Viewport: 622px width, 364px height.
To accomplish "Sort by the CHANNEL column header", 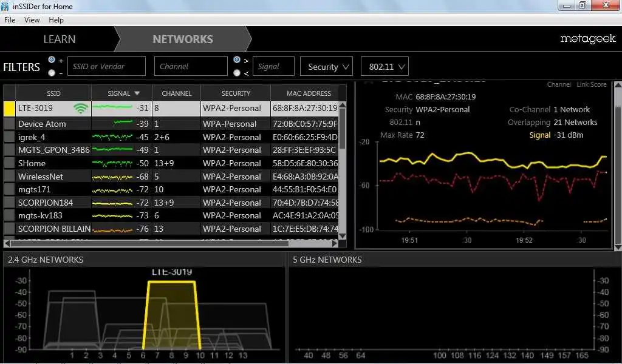I will coord(177,93).
